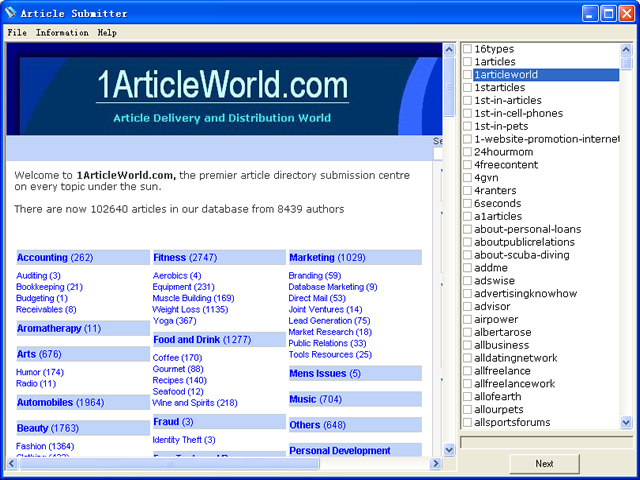Open the File menu

(x=17, y=33)
